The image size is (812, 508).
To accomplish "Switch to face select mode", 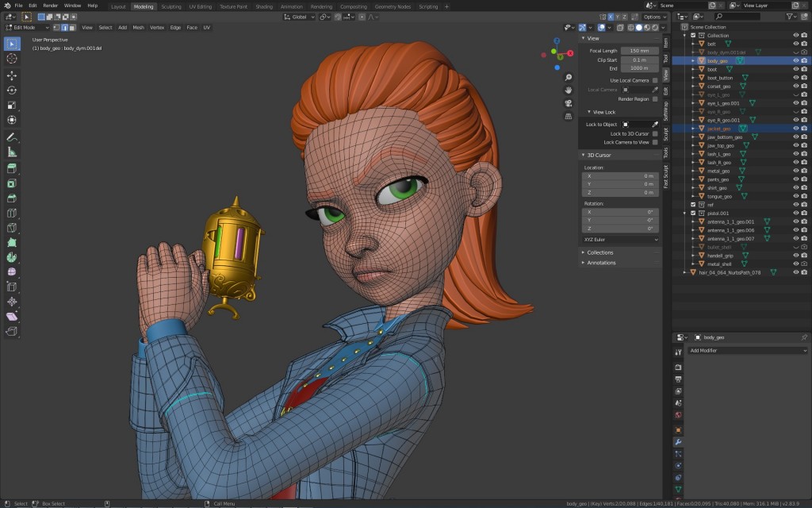I will tap(73, 27).
